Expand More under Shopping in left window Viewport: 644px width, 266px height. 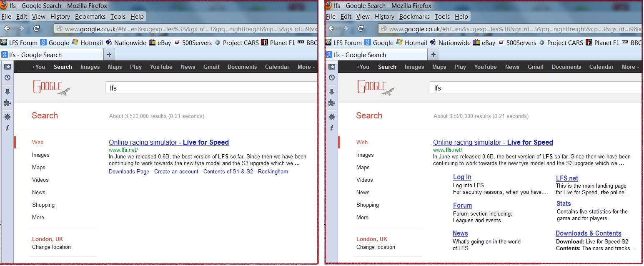click(38, 217)
